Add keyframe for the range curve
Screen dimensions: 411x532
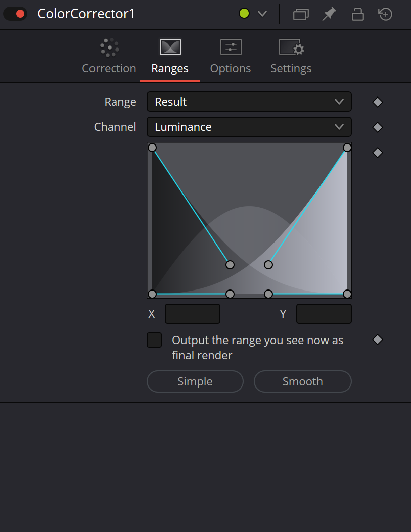[x=378, y=153]
